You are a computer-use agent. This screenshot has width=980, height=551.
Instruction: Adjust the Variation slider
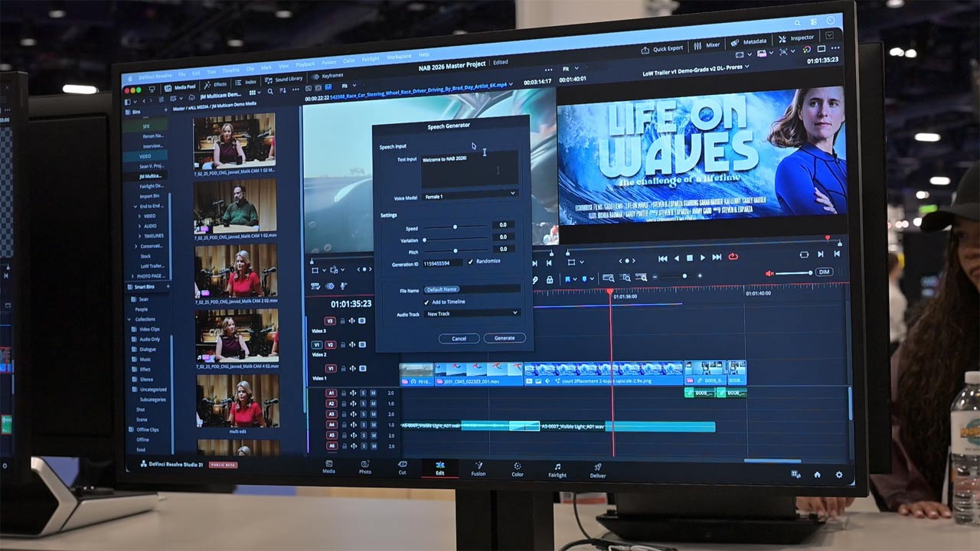[455, 239]
